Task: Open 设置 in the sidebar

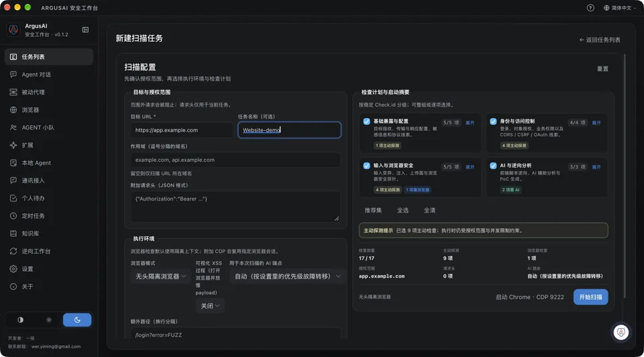Action: click(49, 268)
